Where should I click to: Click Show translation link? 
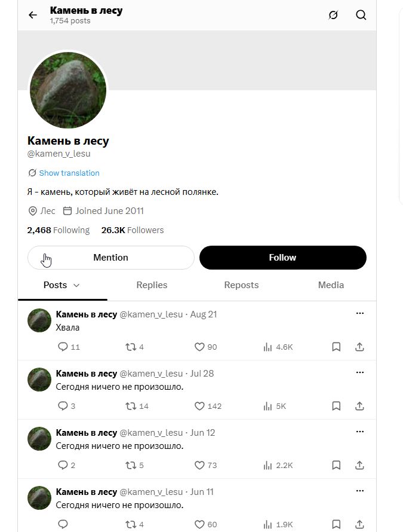[69, 173]
